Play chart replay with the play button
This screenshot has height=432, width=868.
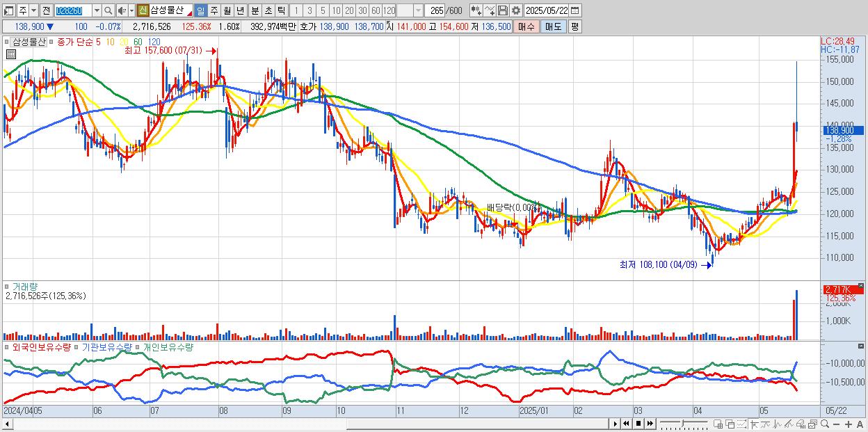[615, 424]
